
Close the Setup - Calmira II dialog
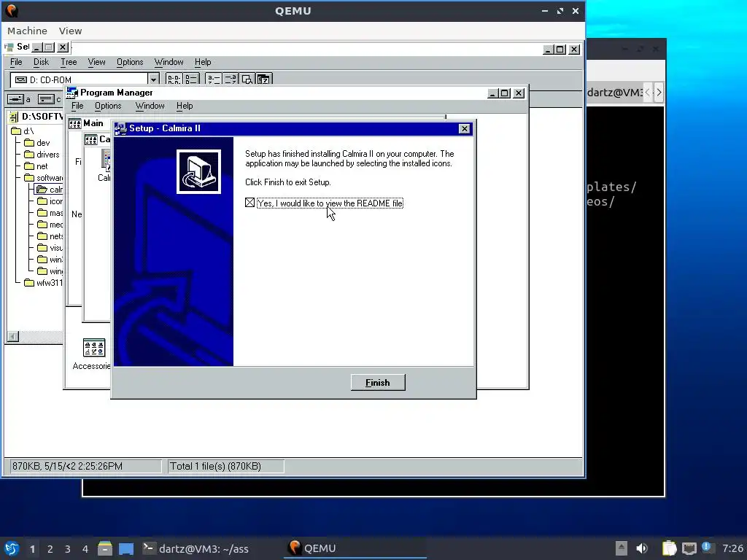tap(464, 128)
